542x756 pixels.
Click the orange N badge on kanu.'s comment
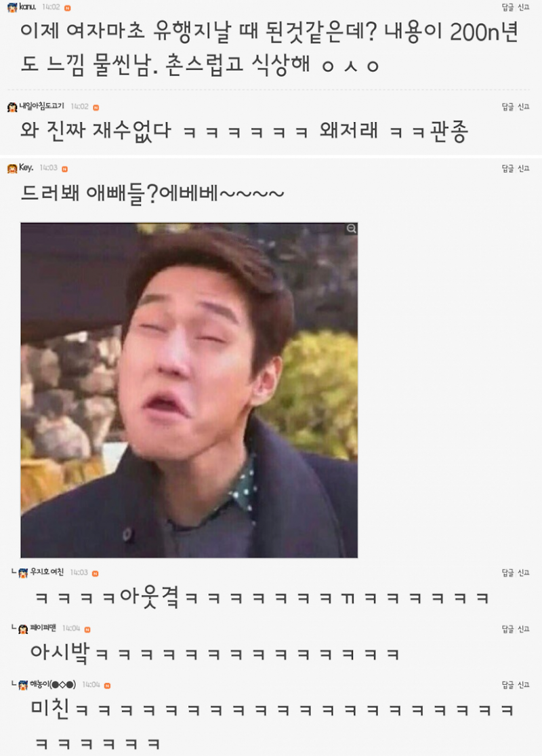68,7
